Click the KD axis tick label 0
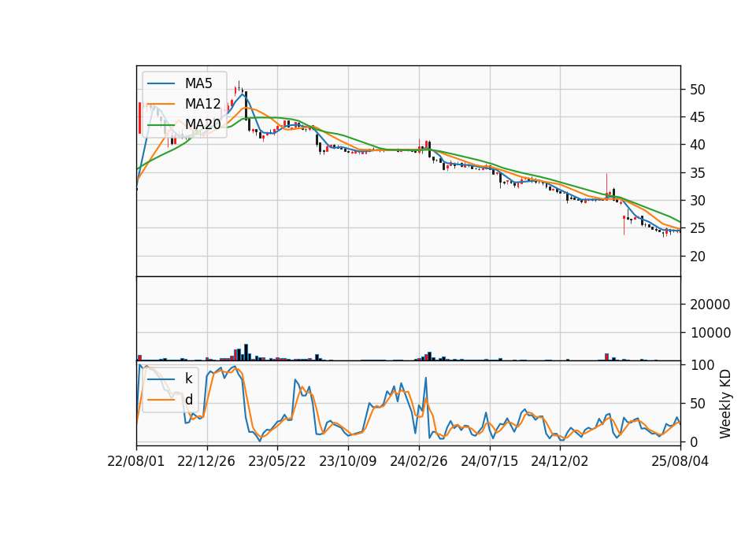The height and width of the screenshot is (543, 756). click(x=694, y=441)
